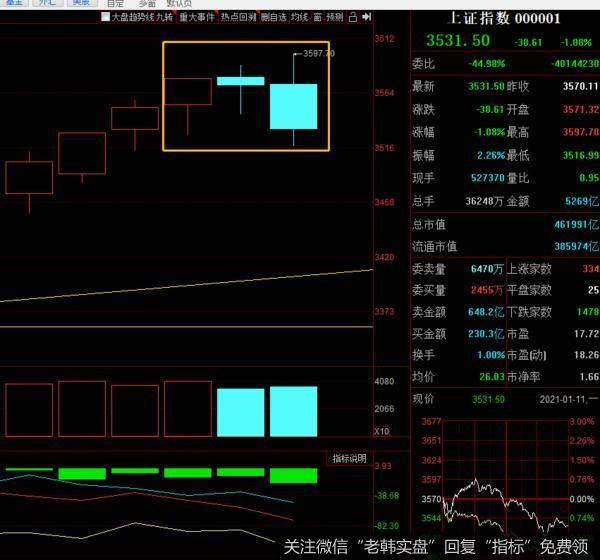
Task: Click the 总手 value 36248万
Action: pyautogui.click(x=484, y=201)
